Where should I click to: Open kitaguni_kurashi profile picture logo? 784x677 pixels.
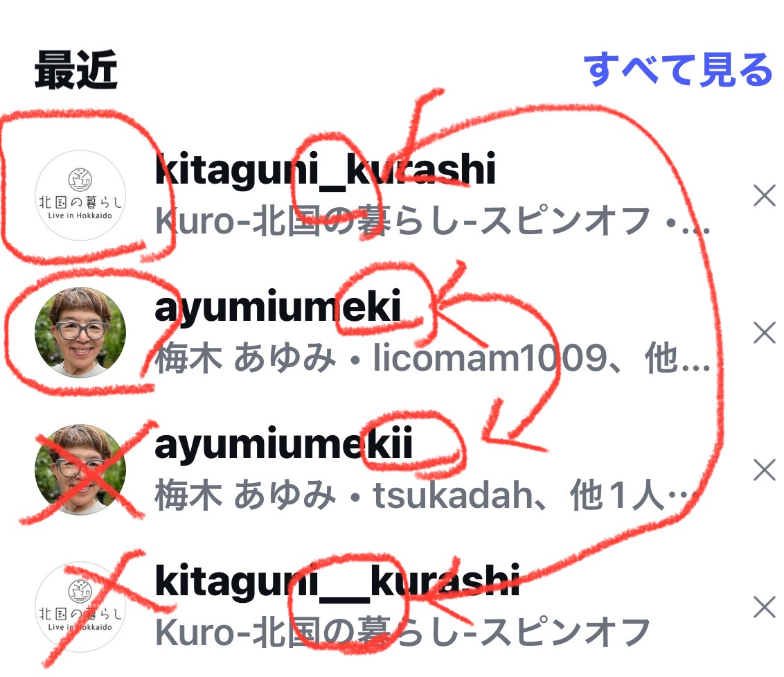(80, 195)
